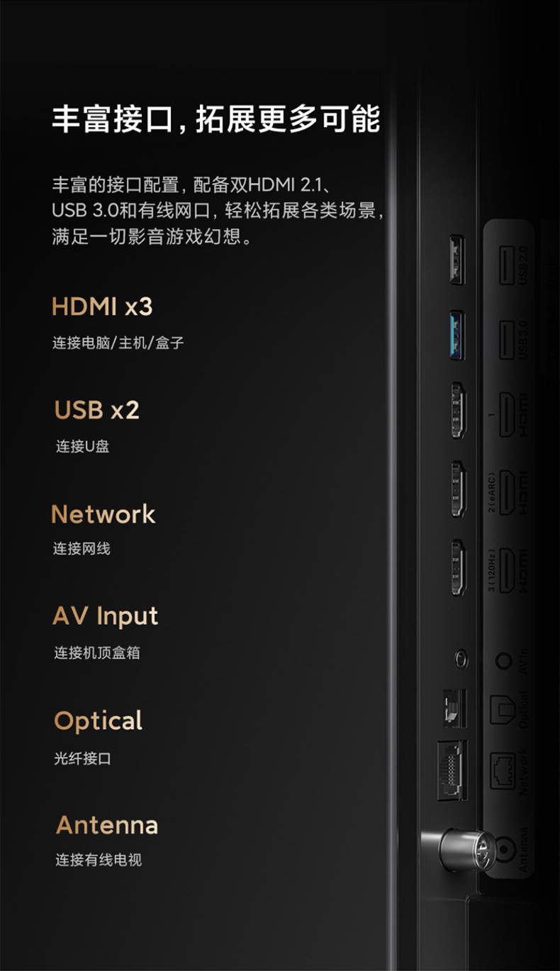
Task: Select the Network heading text
Action: [103, 514]
